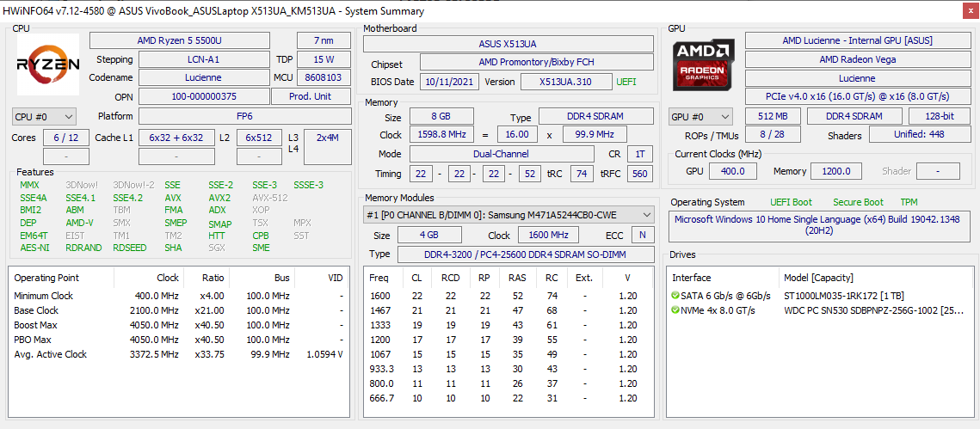This screenshot has width=980, height=429.
Task: Click the AMD Radeon Vega GPU name field
Action: pyautogui.click(x=856, y=59)
